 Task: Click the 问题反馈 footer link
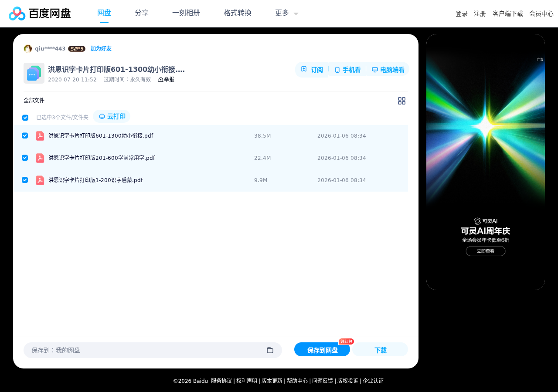pyautogui.click(x=323, y=381)
